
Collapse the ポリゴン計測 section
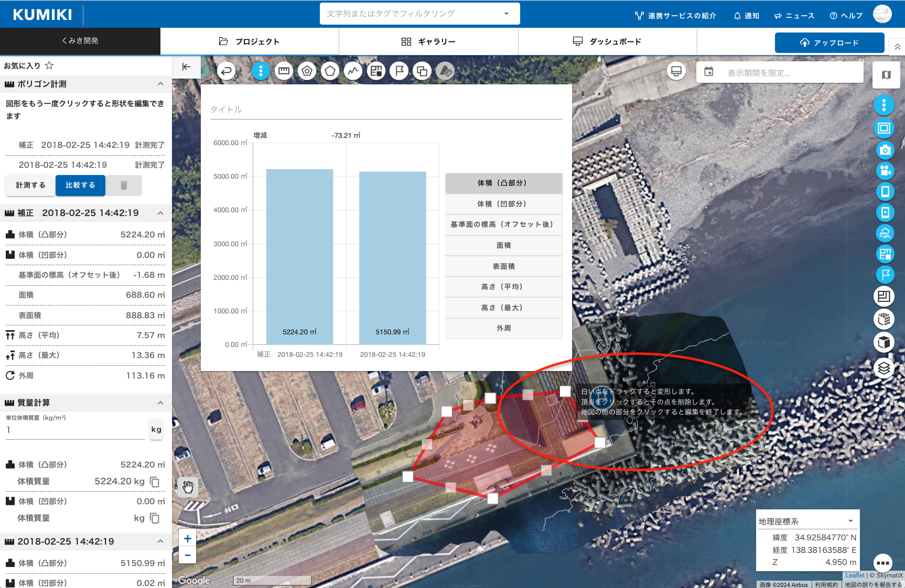(160, 84)
